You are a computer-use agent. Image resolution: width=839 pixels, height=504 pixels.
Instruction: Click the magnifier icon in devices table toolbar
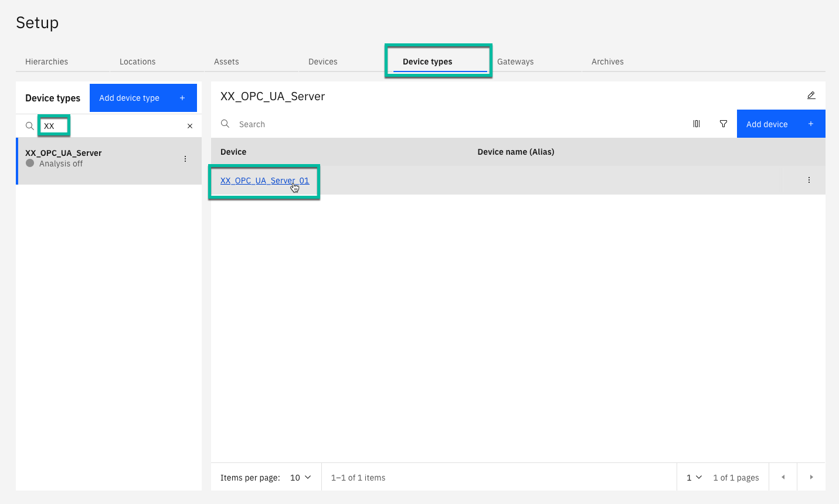click(225, 124)
